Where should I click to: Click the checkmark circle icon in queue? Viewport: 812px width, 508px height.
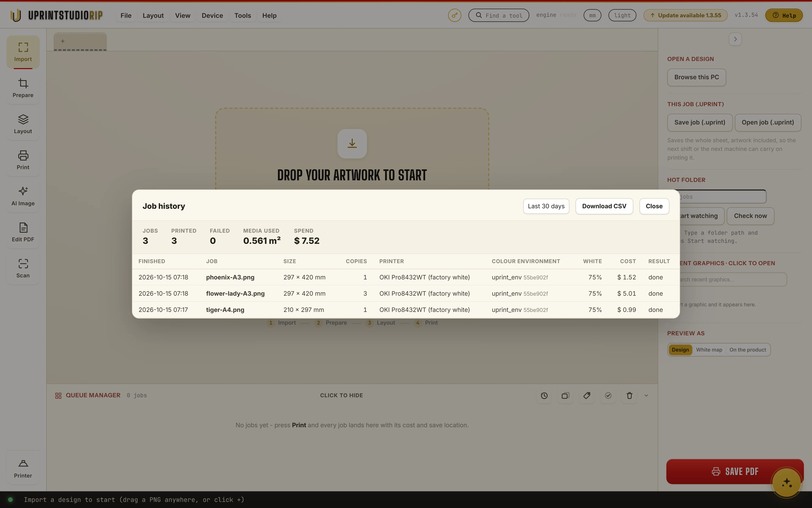point(608,395)
